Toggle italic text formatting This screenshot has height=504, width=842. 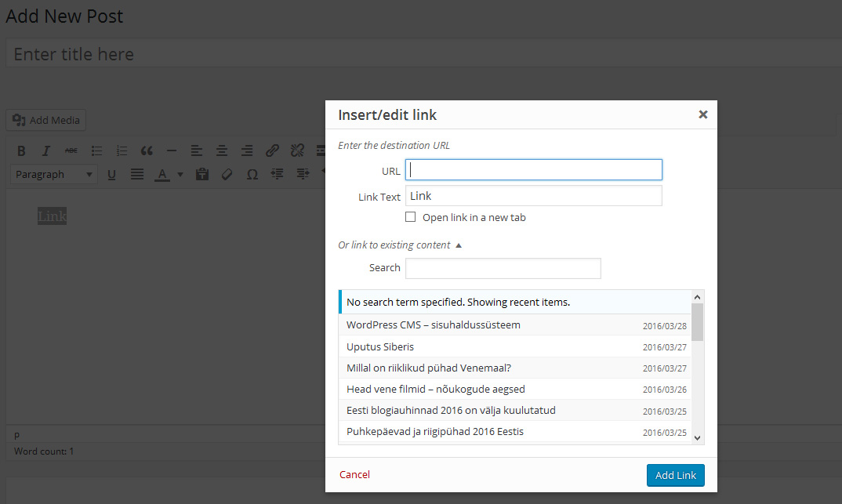coord(46,151)
